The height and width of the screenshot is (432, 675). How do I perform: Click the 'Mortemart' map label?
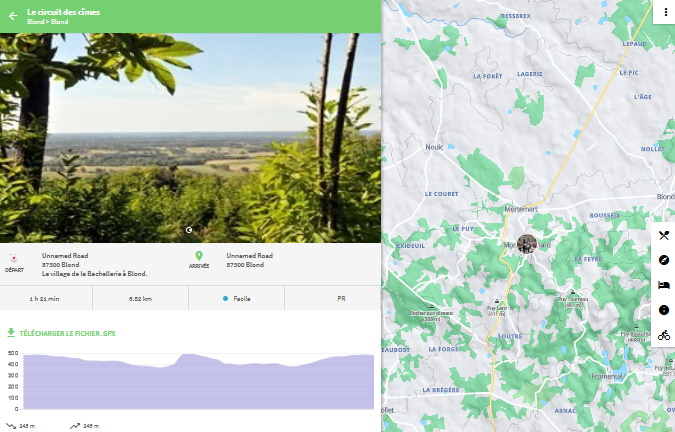(x=521, y=209)
